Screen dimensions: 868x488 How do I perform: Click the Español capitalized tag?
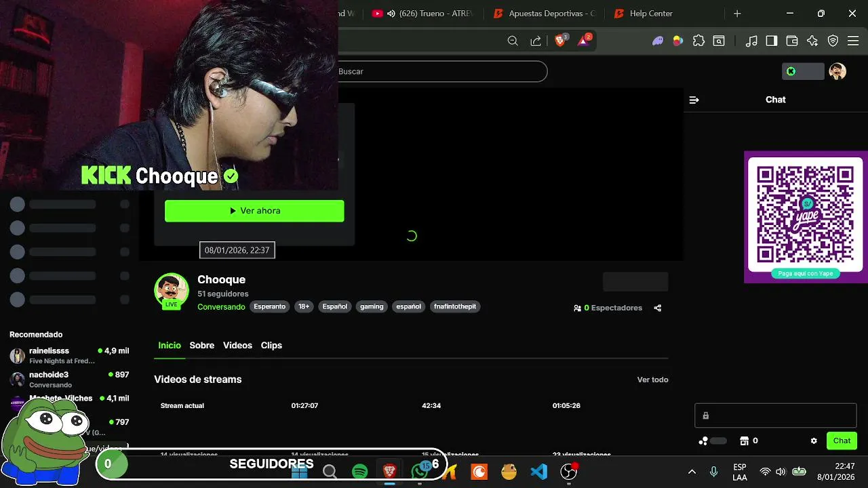point(334,306)
